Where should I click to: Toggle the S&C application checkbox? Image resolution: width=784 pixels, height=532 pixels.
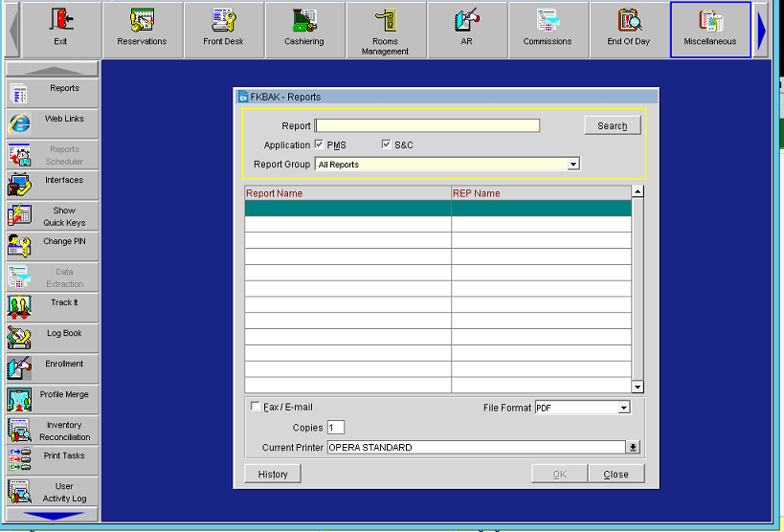pos(387,144)
